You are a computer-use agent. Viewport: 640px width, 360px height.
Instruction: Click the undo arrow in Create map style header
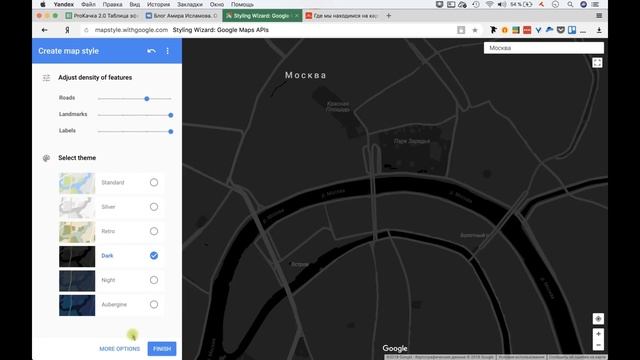[151, 51]
